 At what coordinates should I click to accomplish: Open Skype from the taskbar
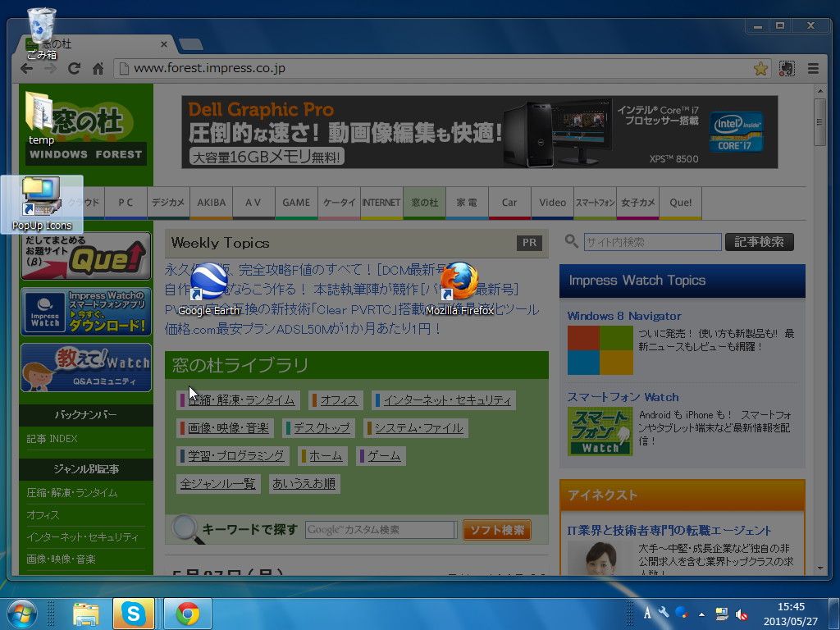[134, 613]
